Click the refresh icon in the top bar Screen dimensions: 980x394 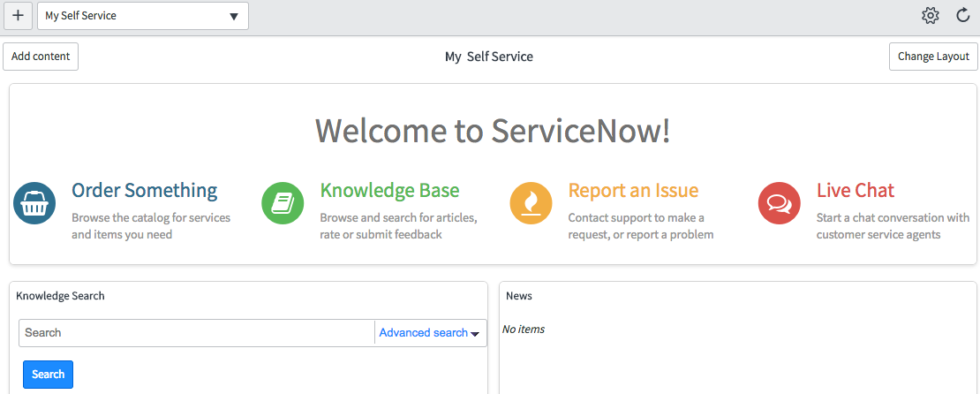pyautogui.click(x=963, y=16)
